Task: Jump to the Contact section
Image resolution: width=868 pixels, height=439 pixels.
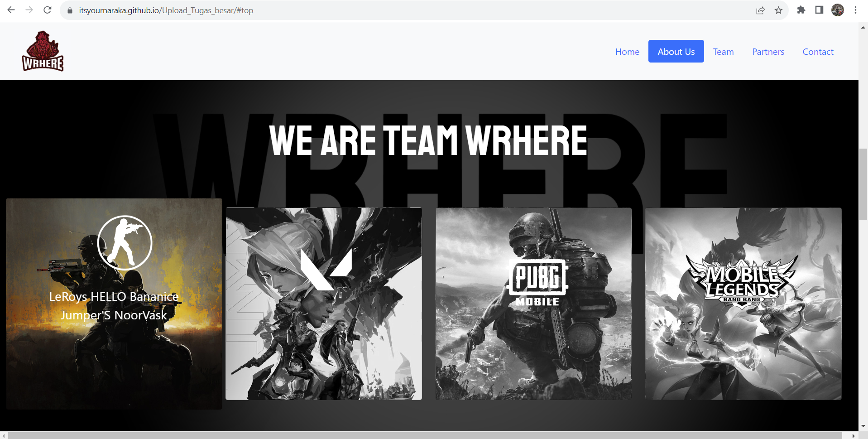Action: click(x=818, y=52)
